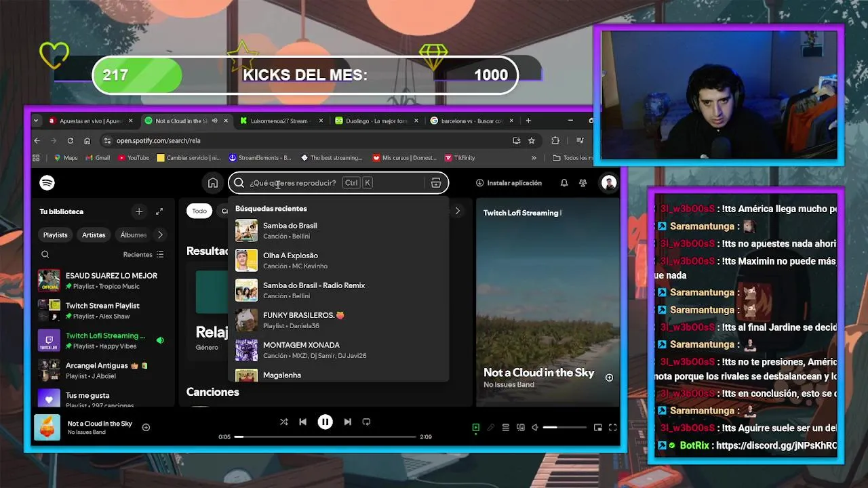Open the profile avatar menu
The image size is (868, 488).
(609, 183)
